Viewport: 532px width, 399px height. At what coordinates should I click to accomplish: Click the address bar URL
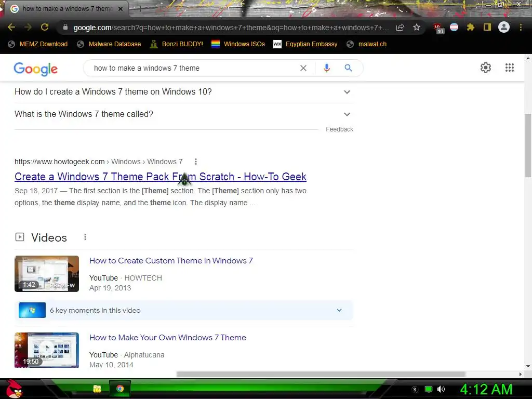coord(231,28)
